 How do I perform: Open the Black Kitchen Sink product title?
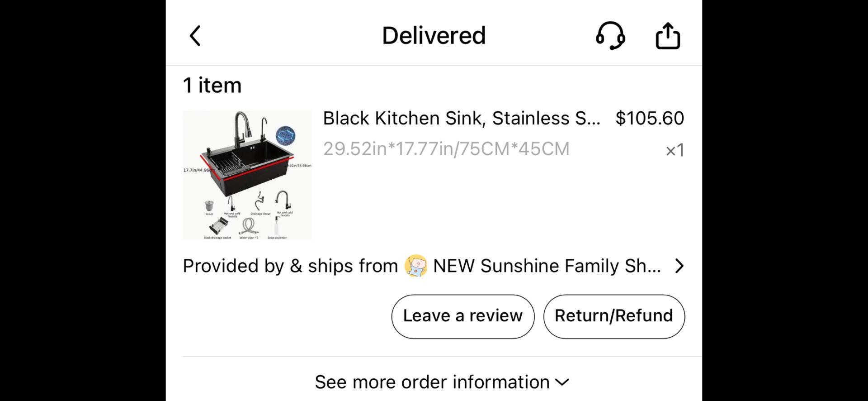click(461, 118)
